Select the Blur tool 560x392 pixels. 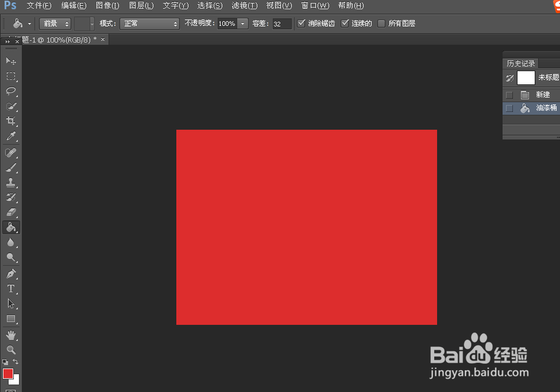coord(11,242)
